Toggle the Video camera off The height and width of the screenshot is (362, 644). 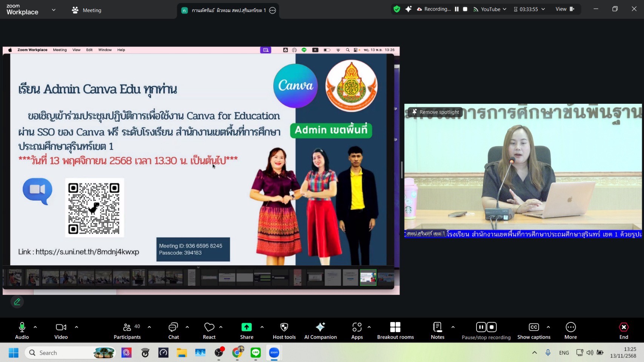(61, 330)
